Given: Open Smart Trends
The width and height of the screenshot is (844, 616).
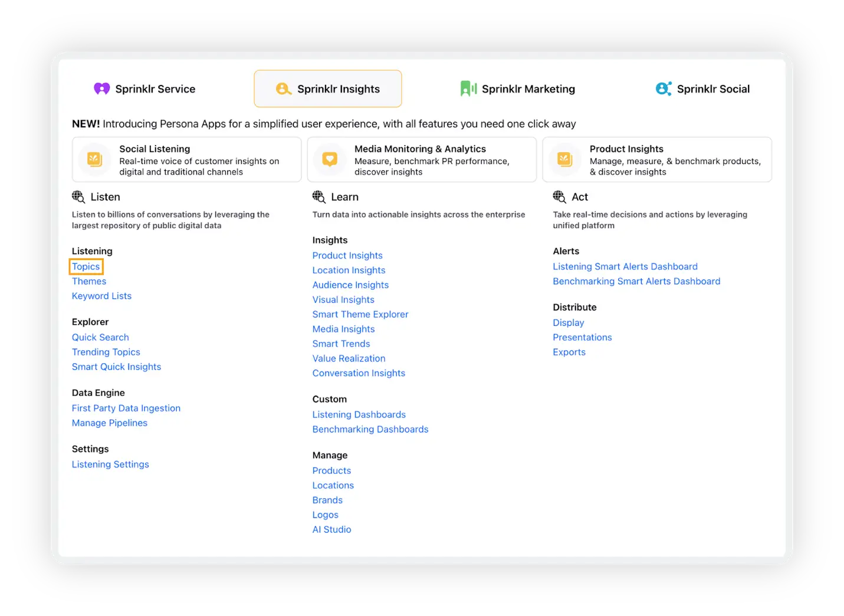Looking at the screenshot, I should pyautogui.click(x=341, y=344).
